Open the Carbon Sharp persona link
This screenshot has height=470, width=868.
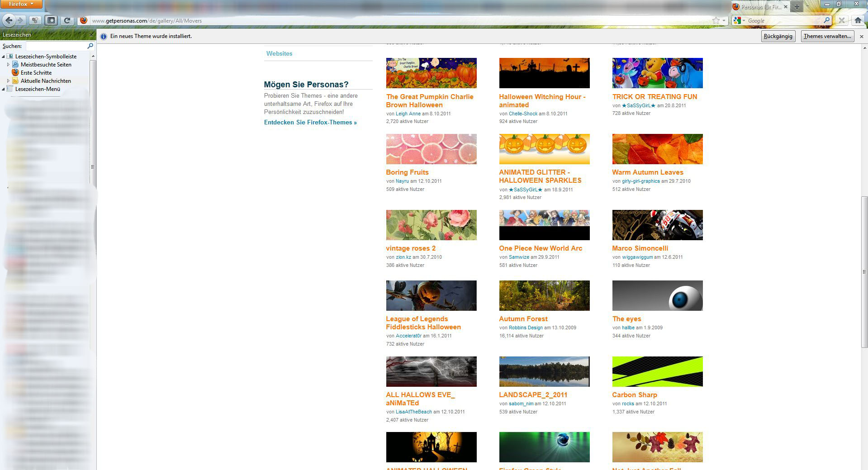[635, 395]
